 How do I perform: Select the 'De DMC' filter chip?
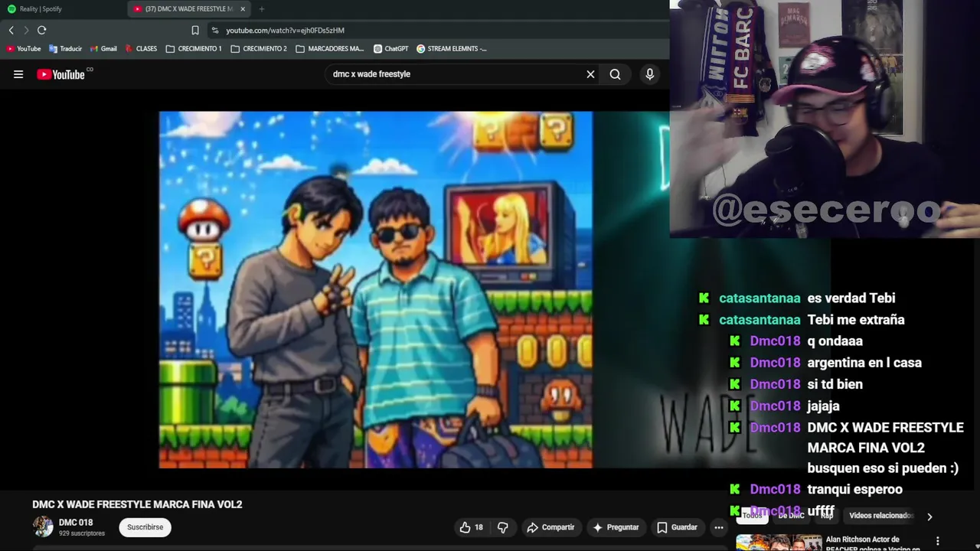pyautogui.click(x=791, y=516)
